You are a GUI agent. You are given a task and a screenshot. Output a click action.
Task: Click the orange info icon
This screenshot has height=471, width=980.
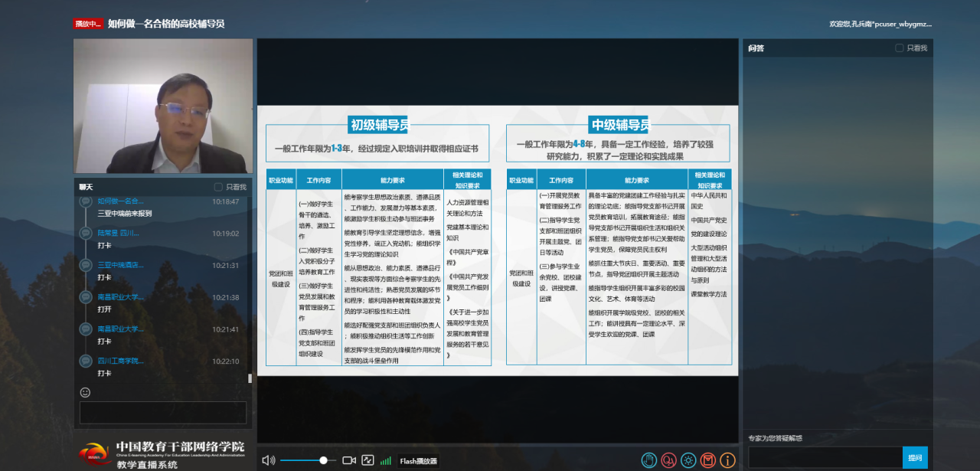(727, 460)
